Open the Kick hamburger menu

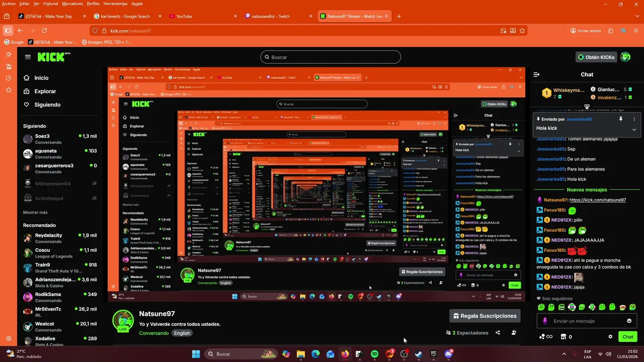(x=28, y=57)
